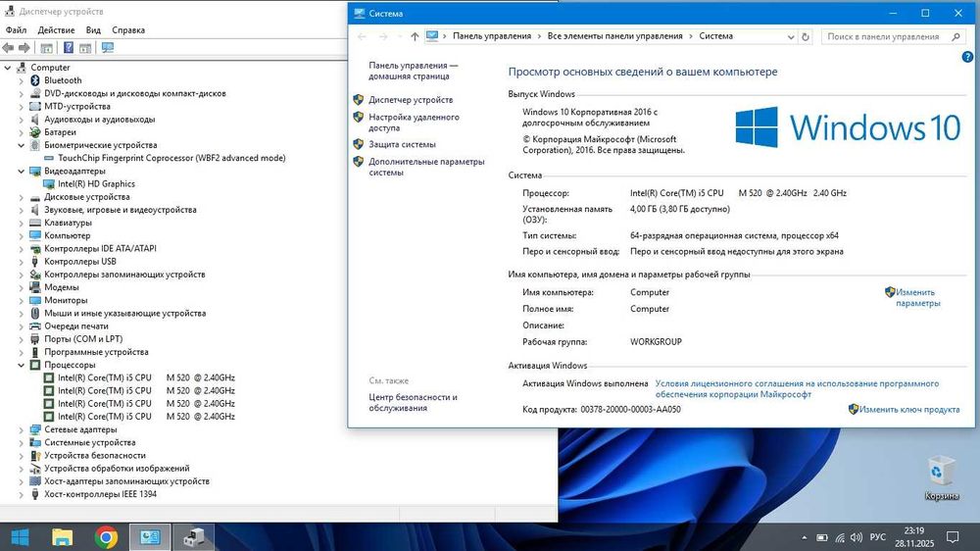
Task: Click the blue help question mark in System window
Action: [x=967, y=57]
